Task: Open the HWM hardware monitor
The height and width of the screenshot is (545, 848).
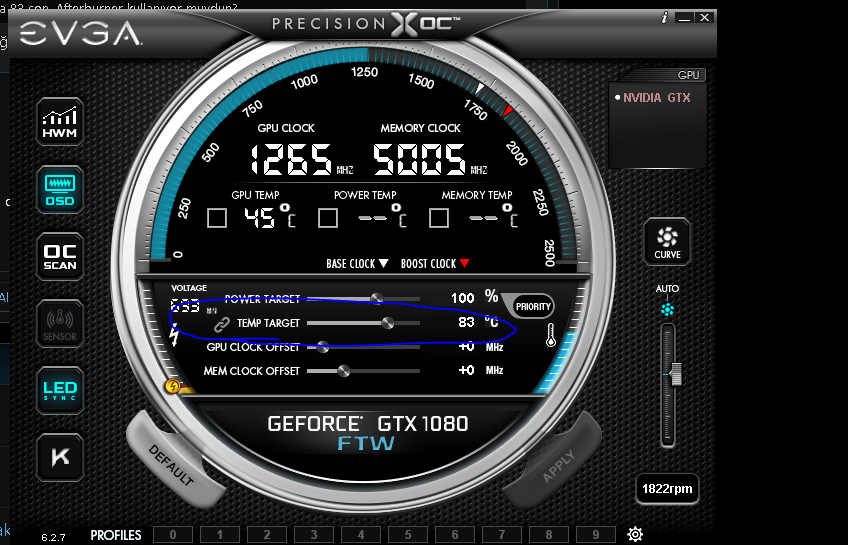Action: click(x=59, y=122)
